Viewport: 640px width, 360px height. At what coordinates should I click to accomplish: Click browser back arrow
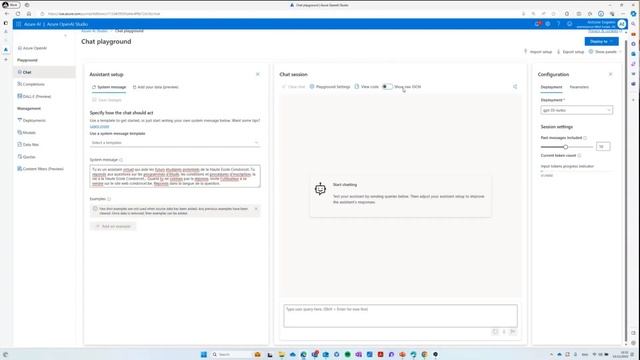point(7,14)
